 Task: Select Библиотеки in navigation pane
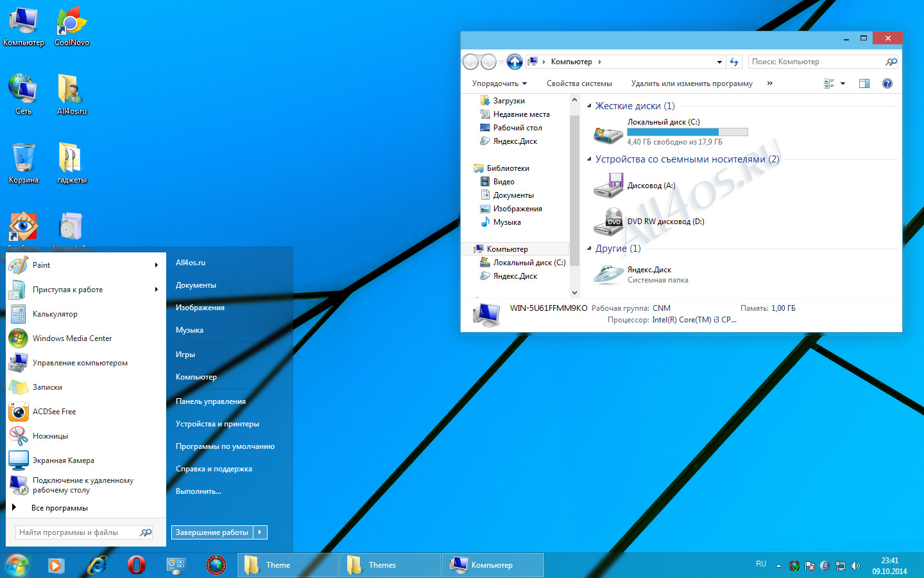508,168
